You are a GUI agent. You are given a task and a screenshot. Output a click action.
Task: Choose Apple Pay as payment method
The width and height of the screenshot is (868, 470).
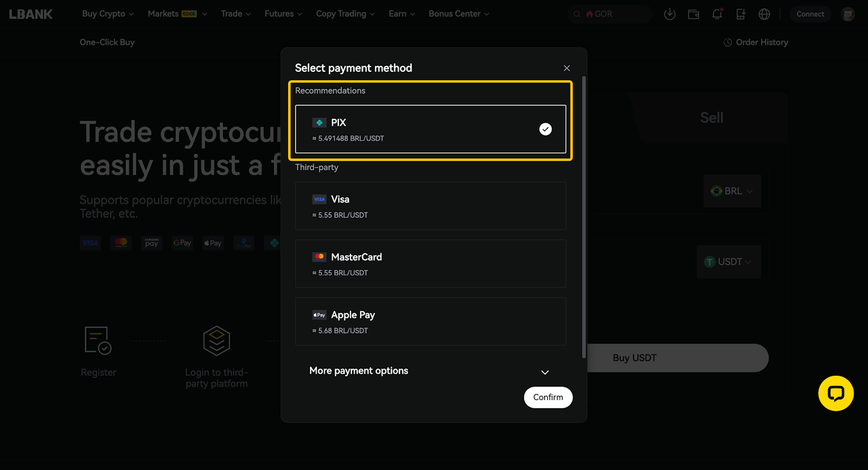click(431, 321)
